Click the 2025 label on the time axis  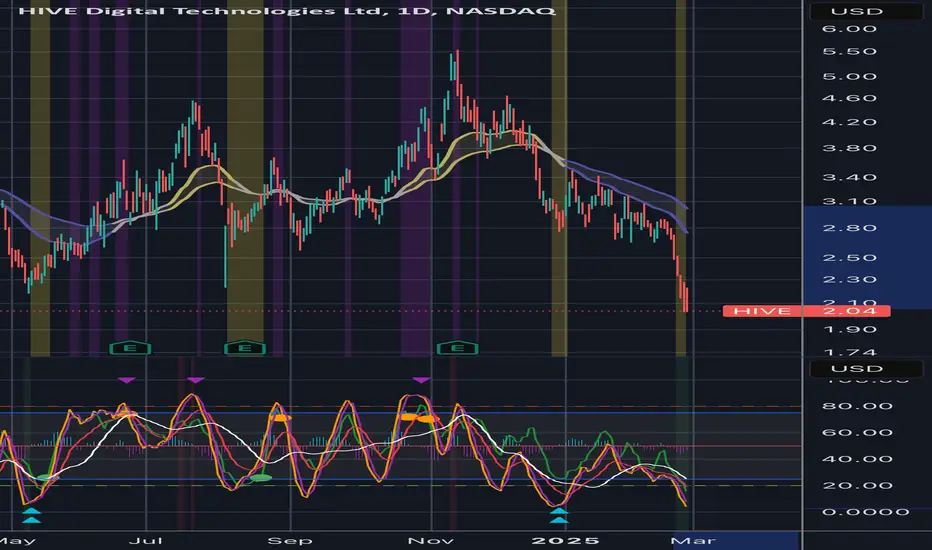click(565, 541)
